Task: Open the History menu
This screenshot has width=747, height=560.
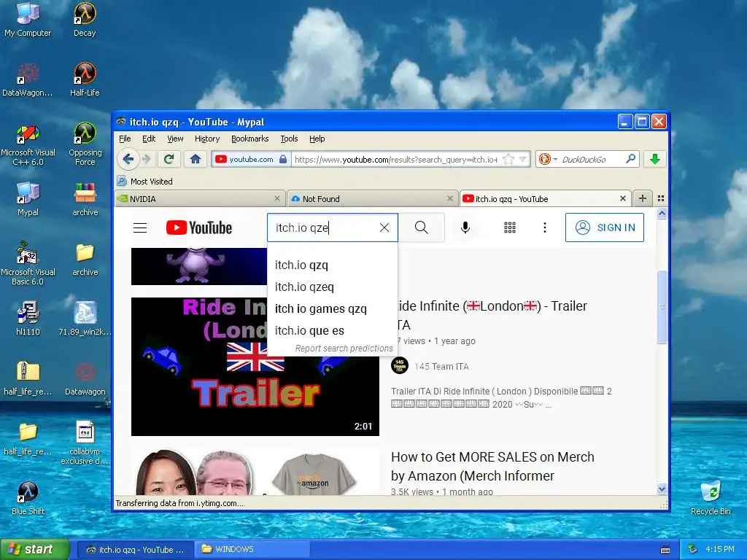Action: [x=207, y=139]
